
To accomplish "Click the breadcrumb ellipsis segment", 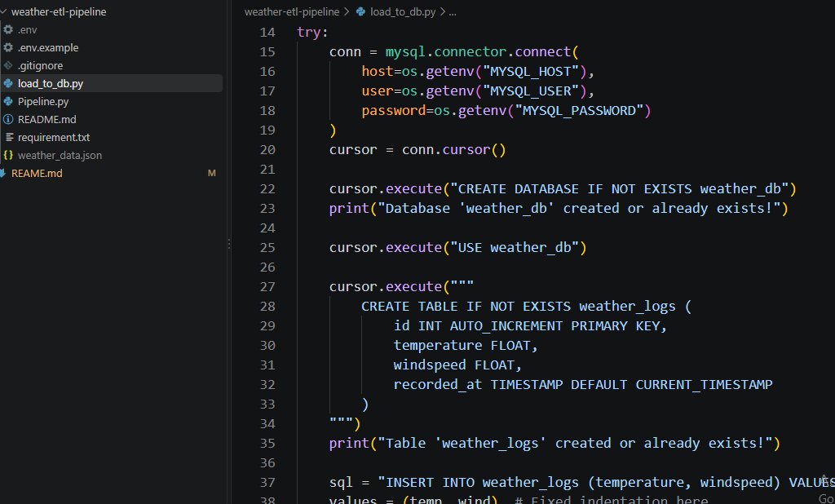I will [x=452, y=11].
